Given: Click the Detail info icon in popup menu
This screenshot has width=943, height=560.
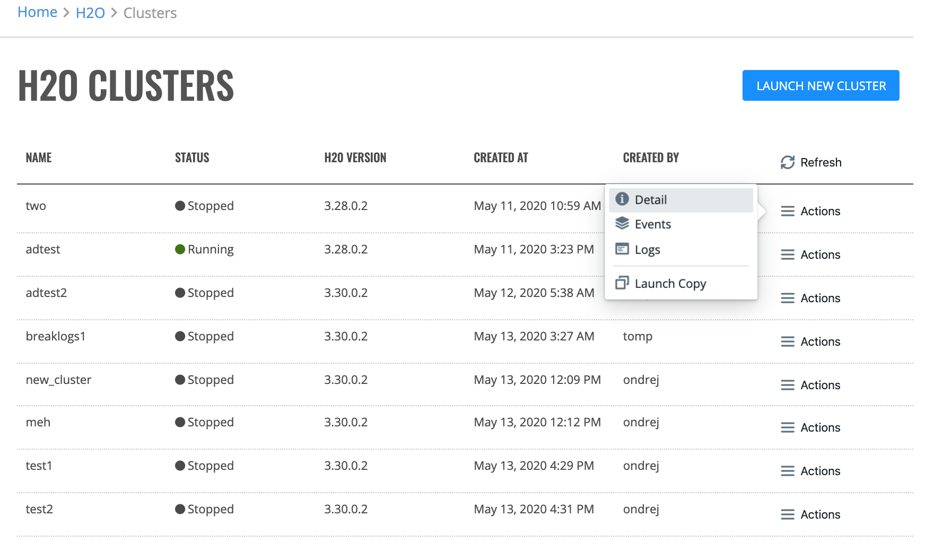Looking at the screenshot, I should [x=622, y=199].
